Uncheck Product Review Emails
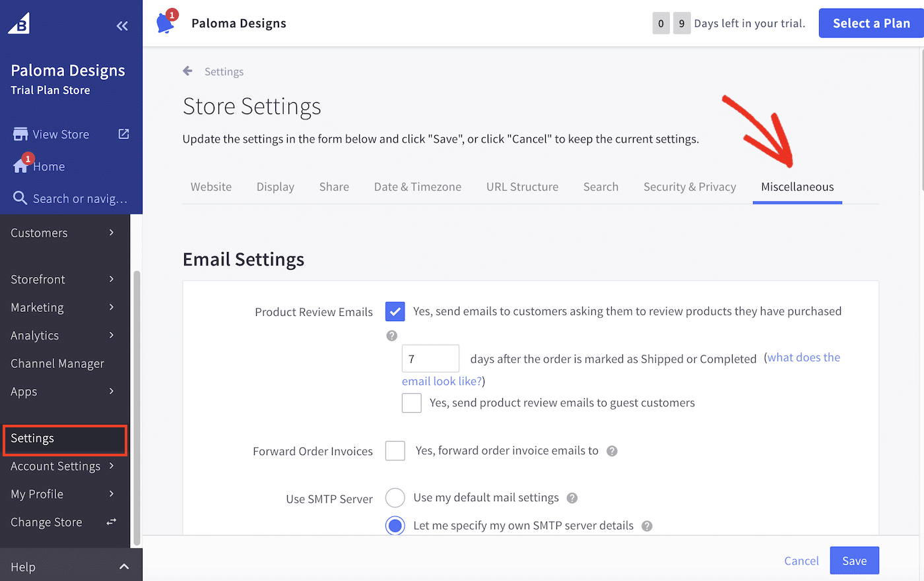Viewport: 924px width, 581px height. pyautogui.click(x=395, y=311)
